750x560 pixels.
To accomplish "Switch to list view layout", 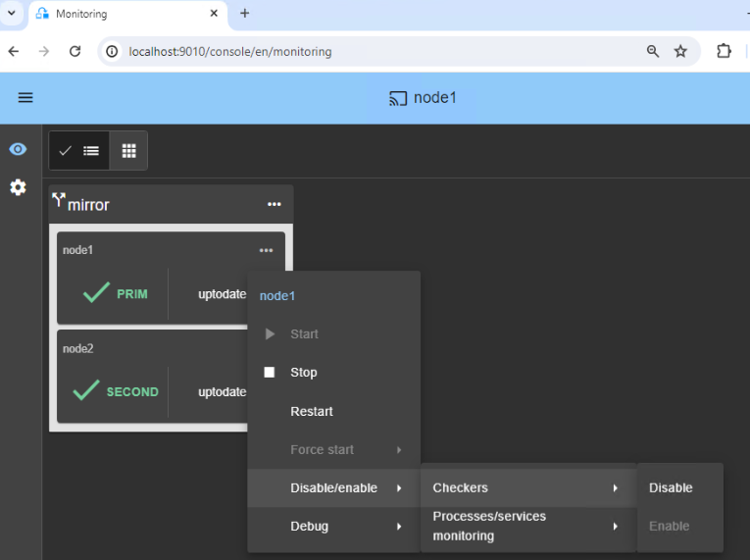I will 79,151.
